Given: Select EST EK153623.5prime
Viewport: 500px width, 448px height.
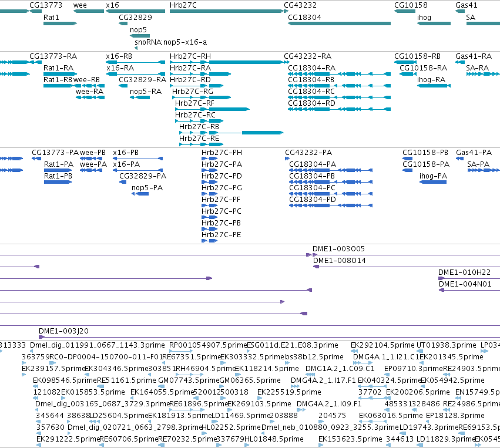Looking at the screenshot, I should click(x=350, y=439).
